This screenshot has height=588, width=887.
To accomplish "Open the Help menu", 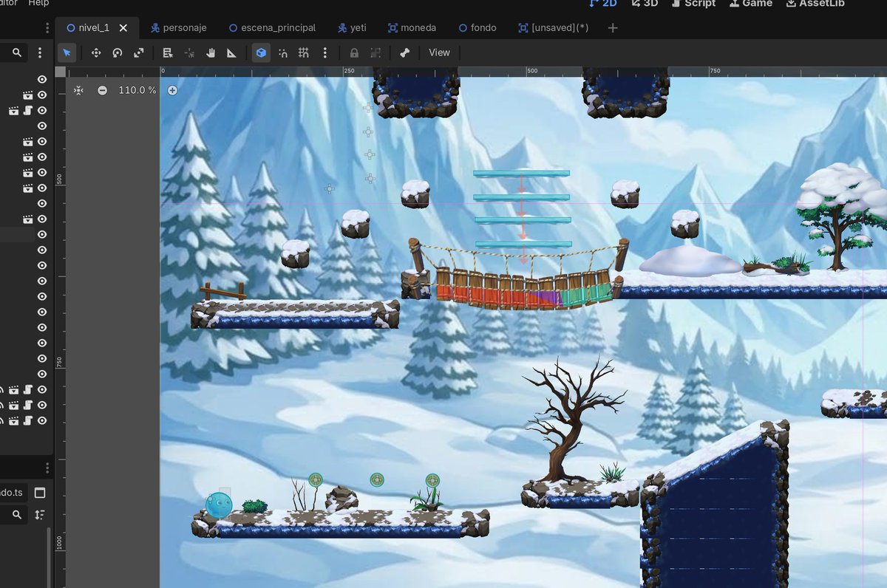I will pyautogui.click(x=38, y=3).
